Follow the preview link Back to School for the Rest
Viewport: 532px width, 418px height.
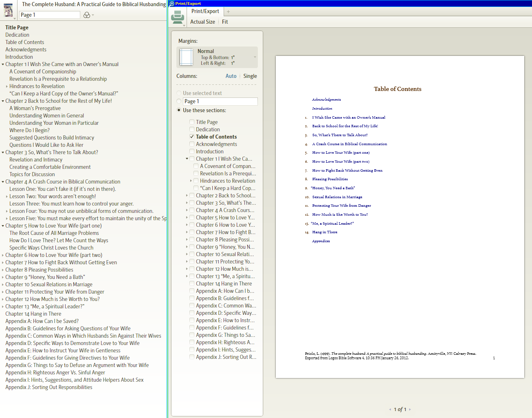345,126
